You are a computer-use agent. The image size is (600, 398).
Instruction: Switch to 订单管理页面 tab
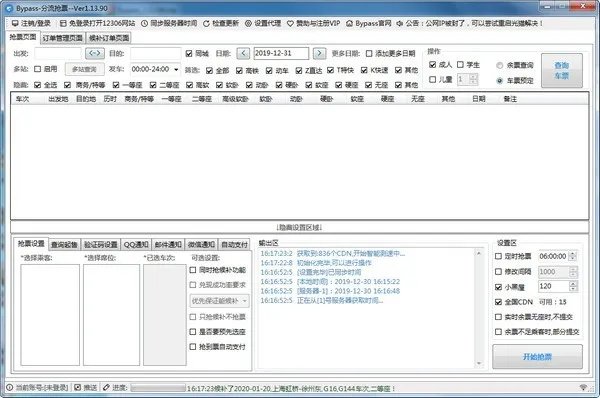coord(63,38)
